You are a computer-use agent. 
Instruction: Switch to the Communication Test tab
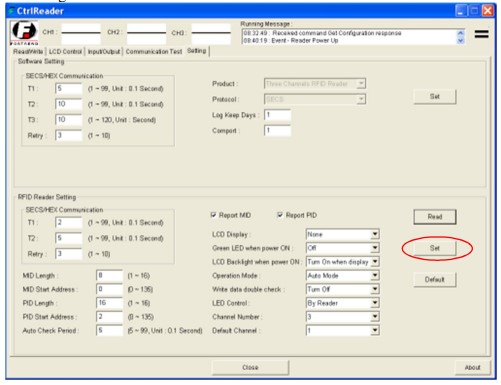(154, 52)
